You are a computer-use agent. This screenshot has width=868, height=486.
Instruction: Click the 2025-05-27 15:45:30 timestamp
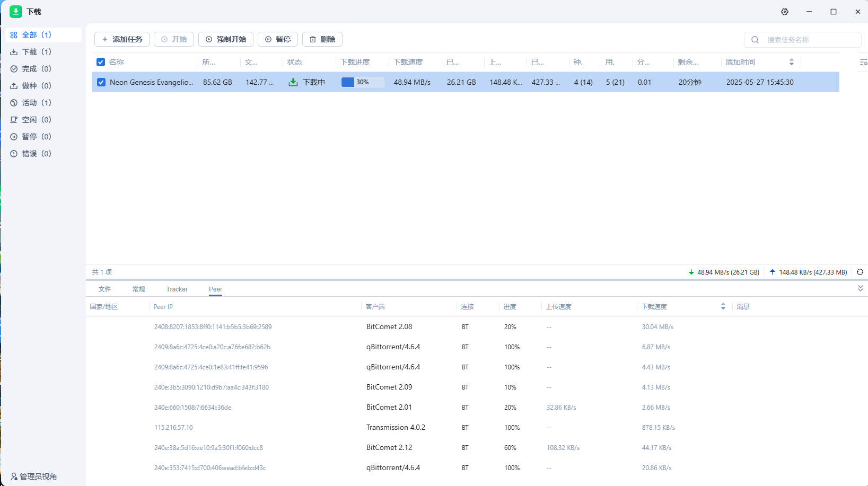(x=760, y=82)
